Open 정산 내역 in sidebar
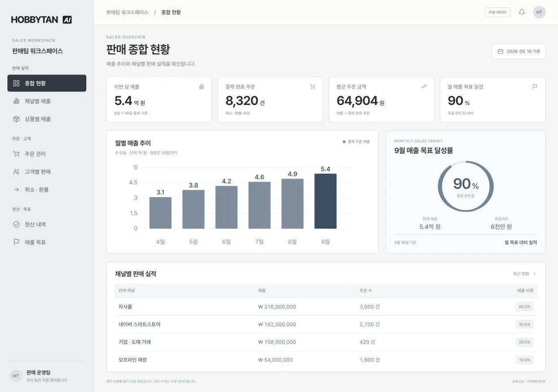 (47, 224)
